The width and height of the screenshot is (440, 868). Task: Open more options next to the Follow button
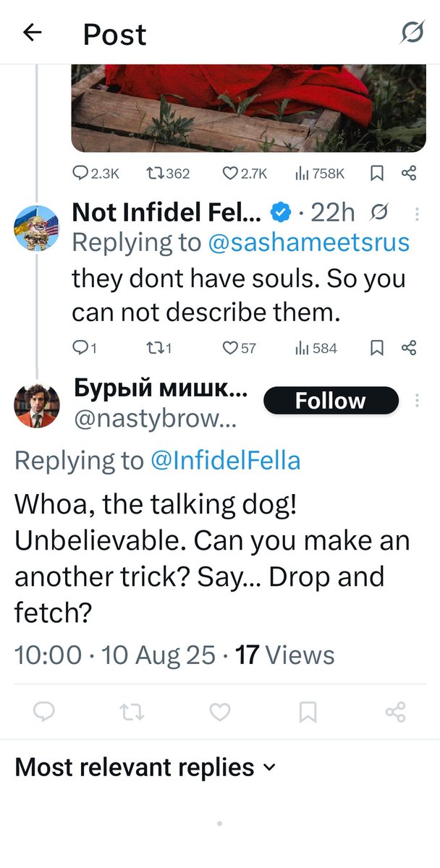[x=417, y=401]
